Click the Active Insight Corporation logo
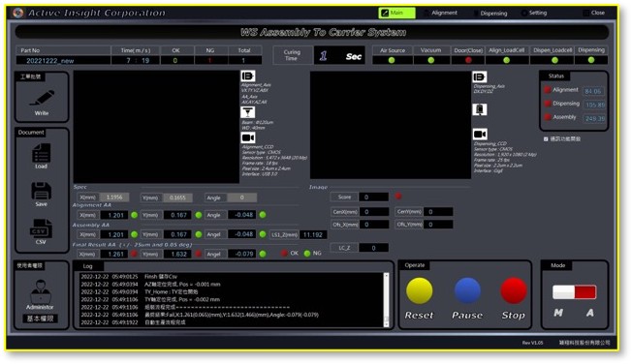Screen dimensions: 632x364 click(x=18, y=13)
